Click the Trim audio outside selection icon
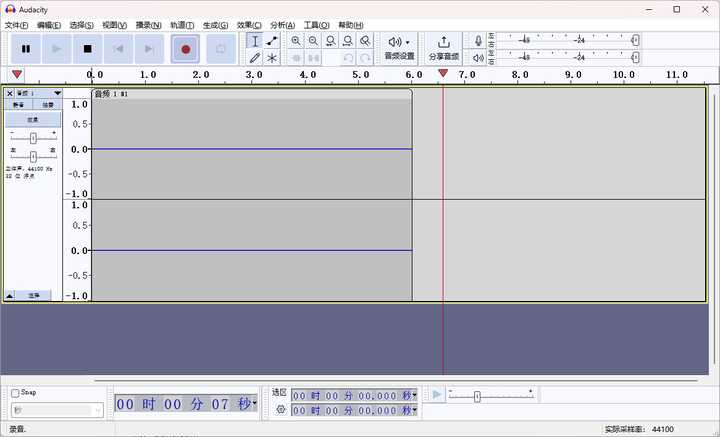The width and height of the screenshot is (720, 437). coord(296,58)
